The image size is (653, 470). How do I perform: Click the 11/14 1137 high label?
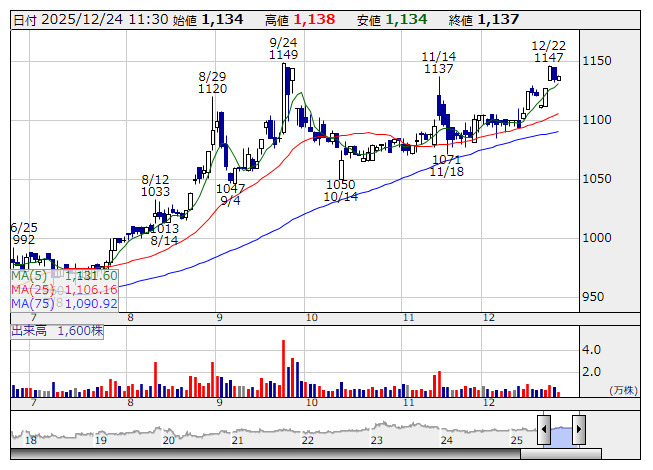click(x=439, y=62)
